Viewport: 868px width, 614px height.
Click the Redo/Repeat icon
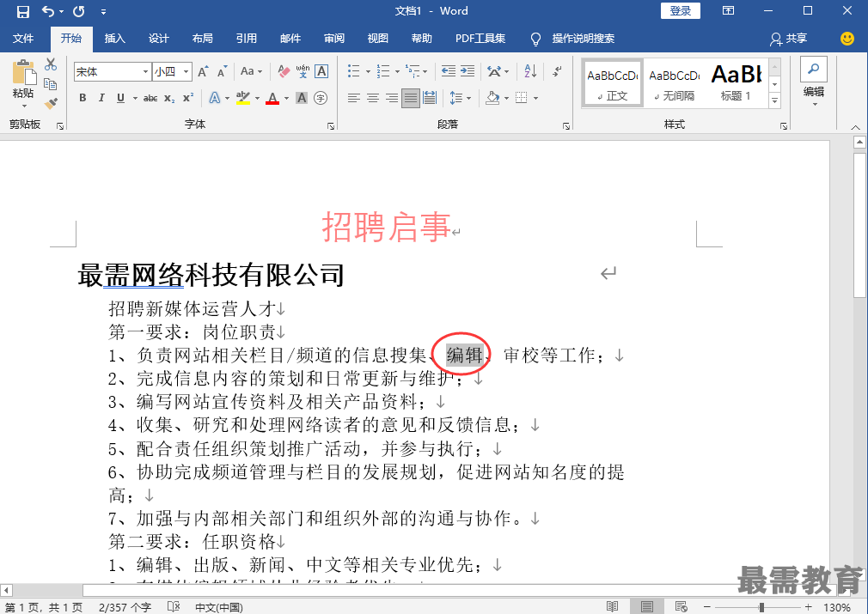79,11
